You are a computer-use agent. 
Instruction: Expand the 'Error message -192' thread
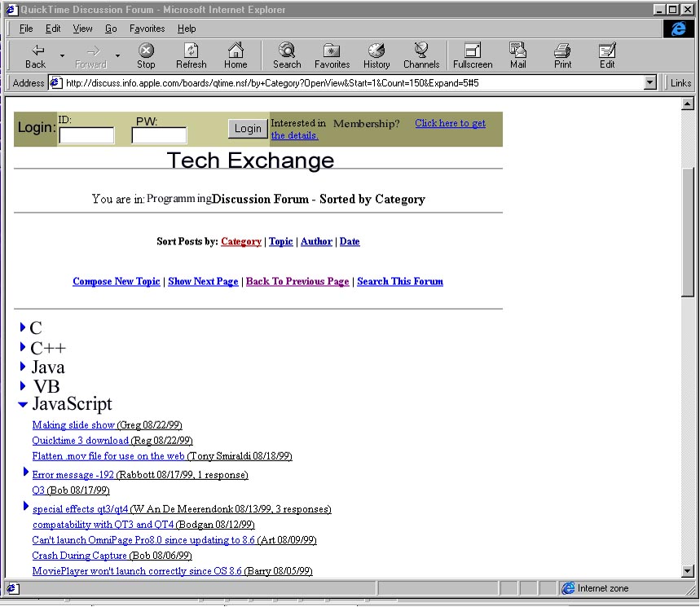pos(26,473)
